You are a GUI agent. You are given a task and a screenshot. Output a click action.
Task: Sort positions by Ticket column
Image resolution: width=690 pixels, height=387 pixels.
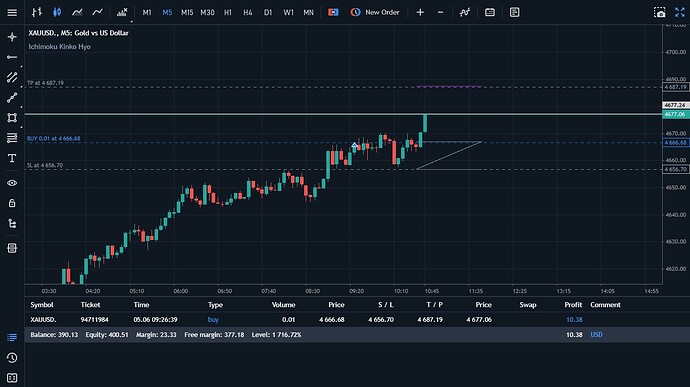(x=90, y=305)
